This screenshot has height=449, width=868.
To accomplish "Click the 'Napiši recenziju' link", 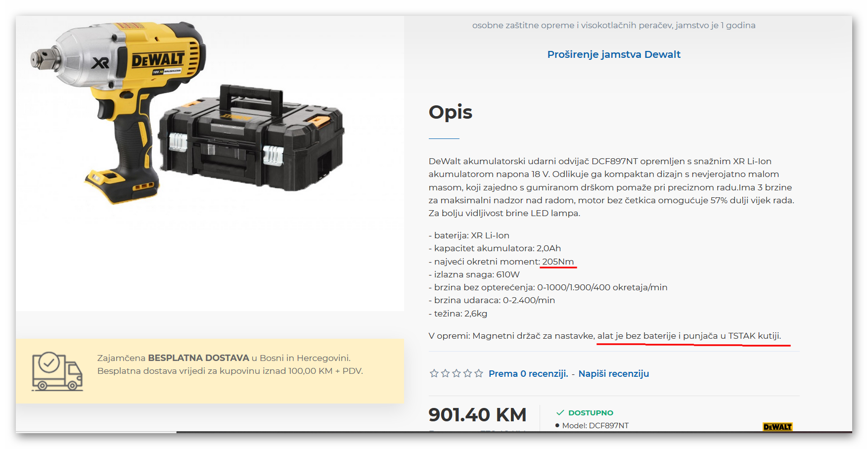I will (x=614, y=374).
